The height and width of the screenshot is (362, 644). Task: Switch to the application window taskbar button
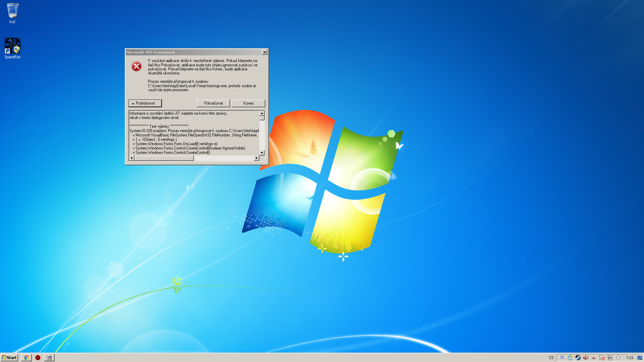click(49, 358)
